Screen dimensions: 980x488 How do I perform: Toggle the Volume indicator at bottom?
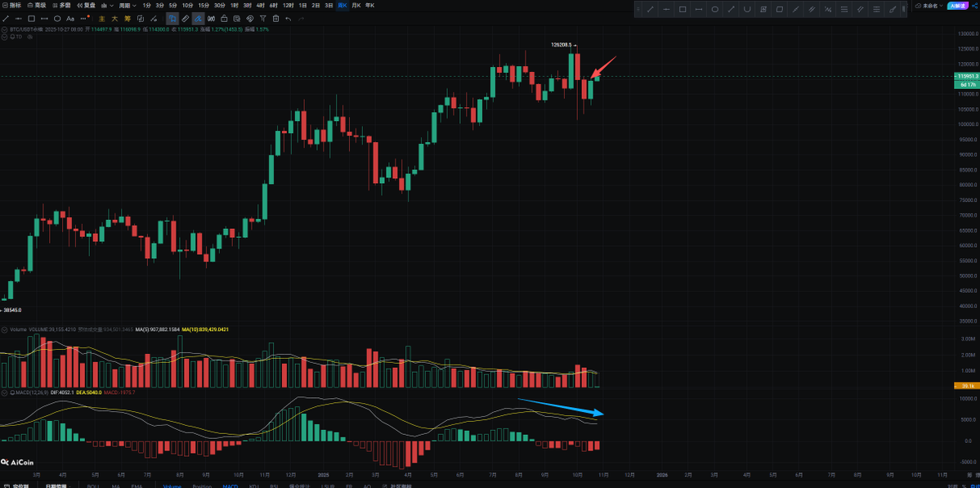pos(172,486)
